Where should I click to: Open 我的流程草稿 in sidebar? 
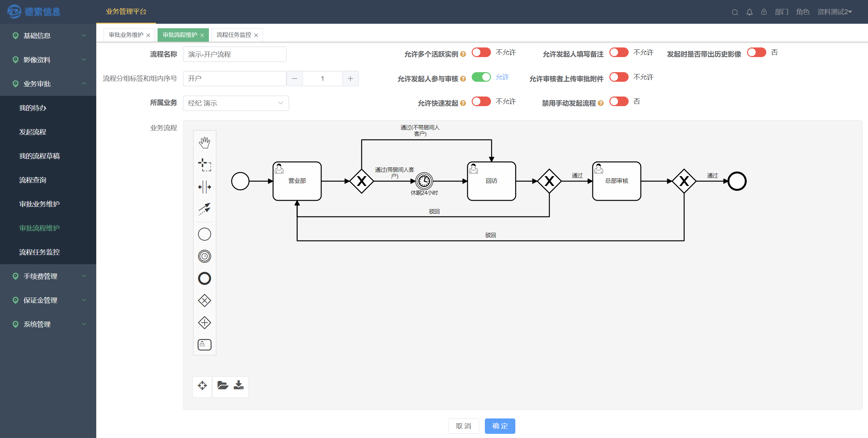click(x=48, y=156)
